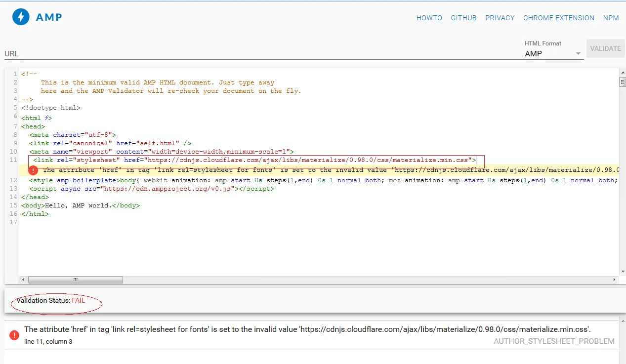
Task: Click the AMP logo text in header
Action: (49, 17)
